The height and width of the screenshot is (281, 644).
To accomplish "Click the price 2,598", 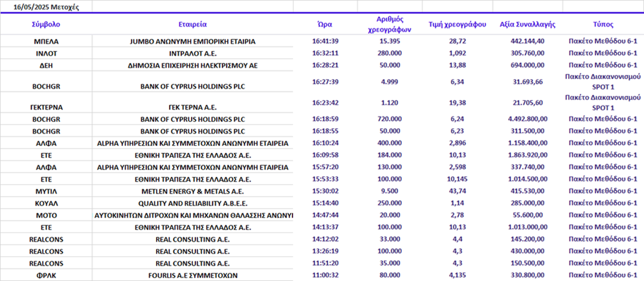I will coord(457,167).
